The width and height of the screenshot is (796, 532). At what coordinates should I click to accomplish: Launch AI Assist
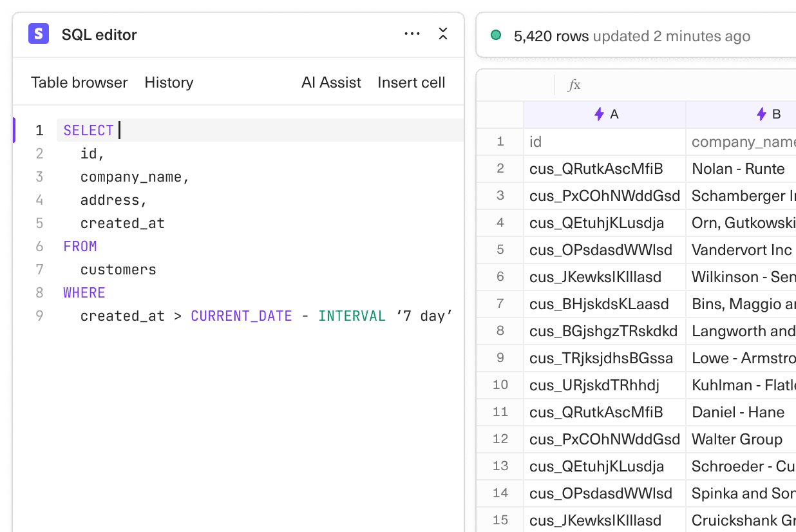(x=331, y=82)
